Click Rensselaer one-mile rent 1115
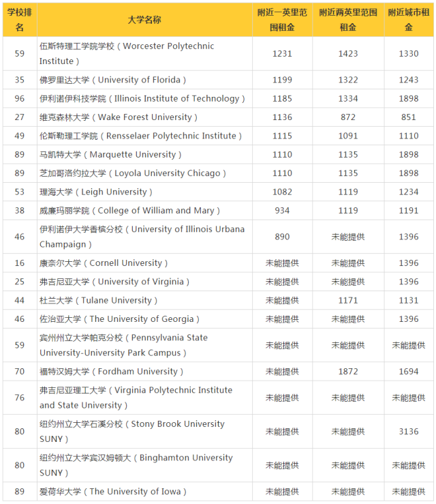436x504 pixels. (x=282, y=136)
